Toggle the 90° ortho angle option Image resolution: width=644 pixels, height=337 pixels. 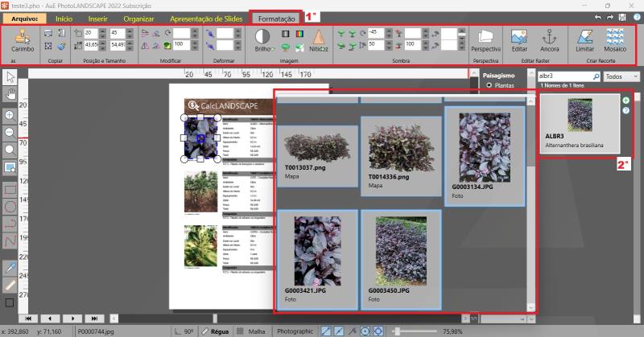click(184, 331)
